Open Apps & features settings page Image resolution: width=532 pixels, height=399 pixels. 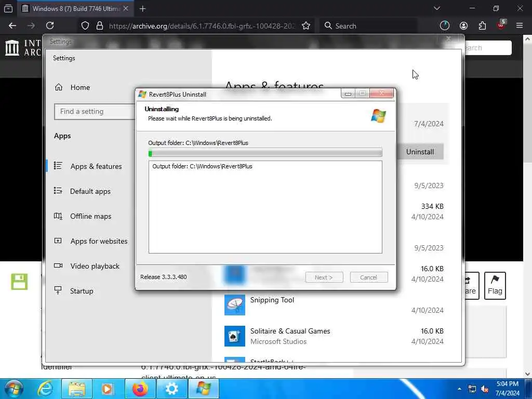coord(96,167)
